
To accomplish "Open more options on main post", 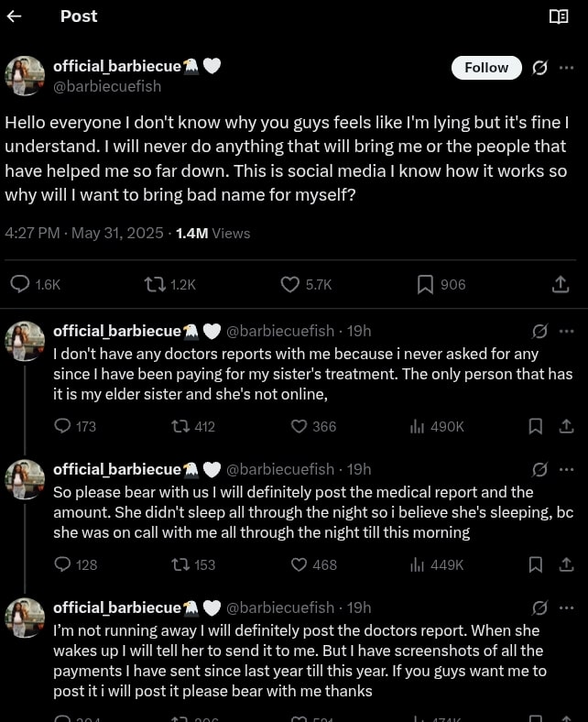I will (566, 67).
